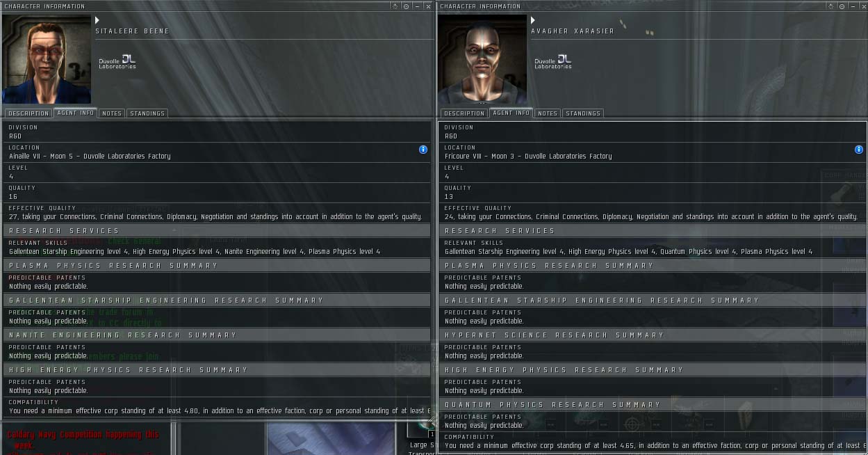868x455 pixels.
Task: Minimize the Sitaleere Beene character window
Action: click(x=417, y=6)
